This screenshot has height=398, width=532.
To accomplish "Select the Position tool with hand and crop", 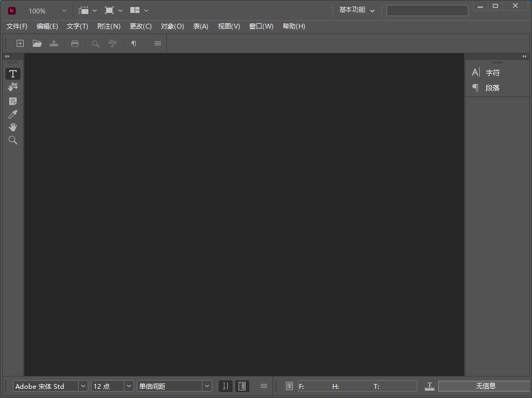I will click(12, 87).
